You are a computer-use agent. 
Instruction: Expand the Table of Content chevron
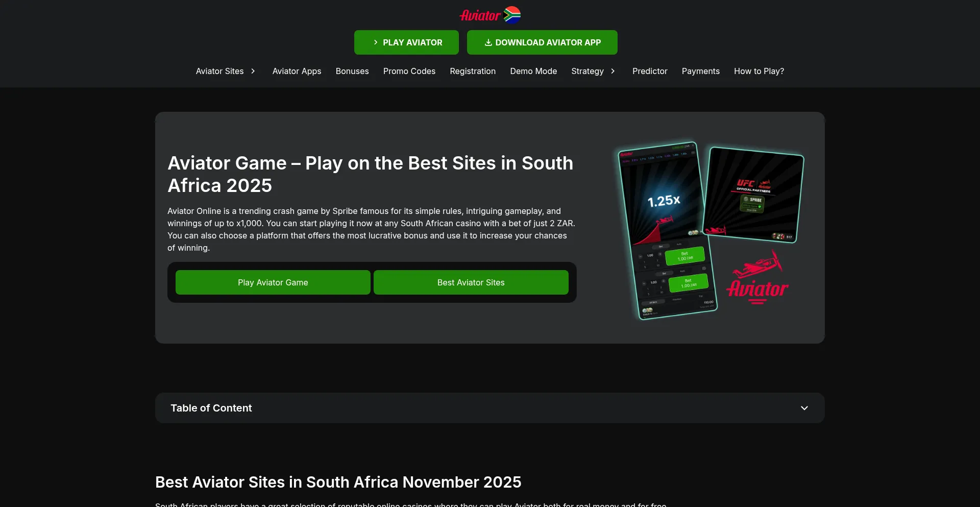(x=804, y=408)
